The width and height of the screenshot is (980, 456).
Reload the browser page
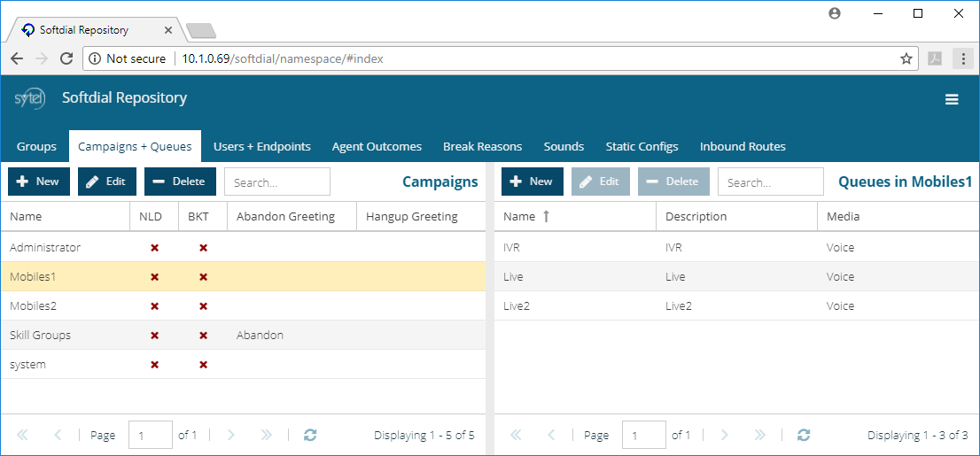point(66,58)
